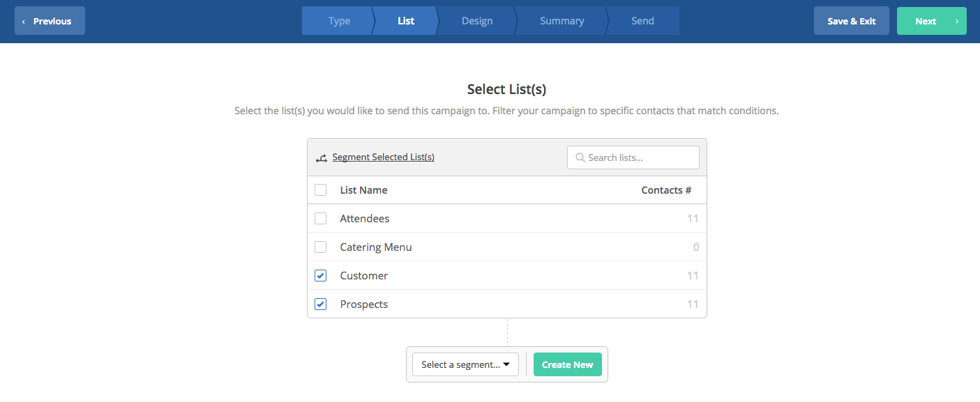Check the Catering Menu list checkbox
This screenshot has width=980, height=402.
point(321,247)
